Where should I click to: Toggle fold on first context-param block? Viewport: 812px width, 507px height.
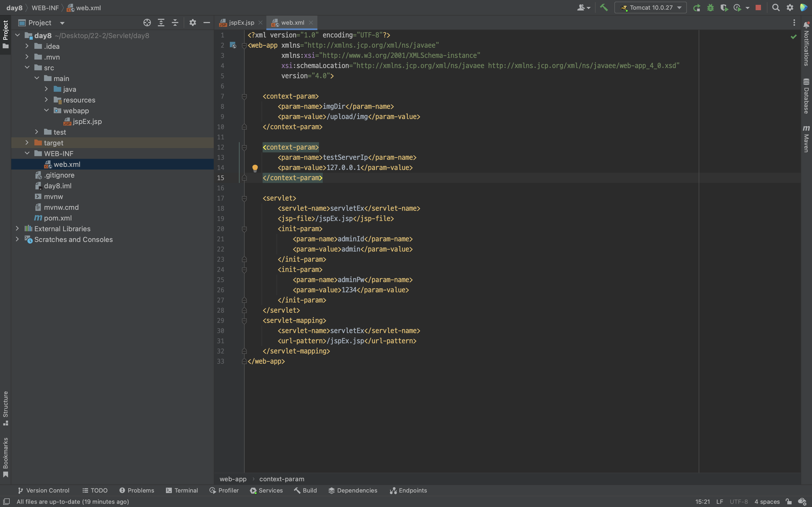click(x=244, y=97)
